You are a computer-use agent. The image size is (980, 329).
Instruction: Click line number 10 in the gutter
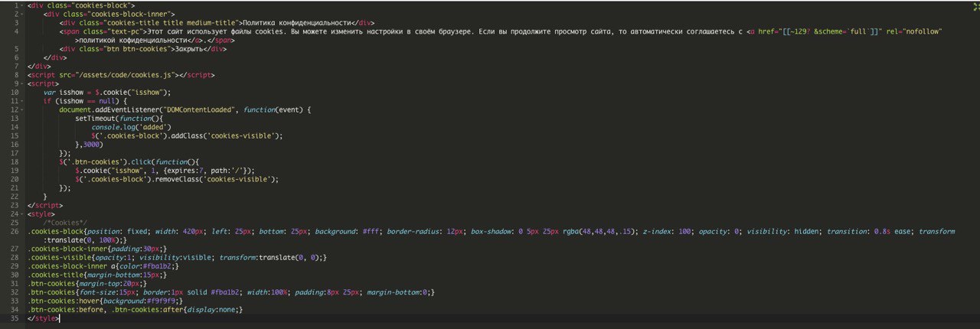(14, 93)
